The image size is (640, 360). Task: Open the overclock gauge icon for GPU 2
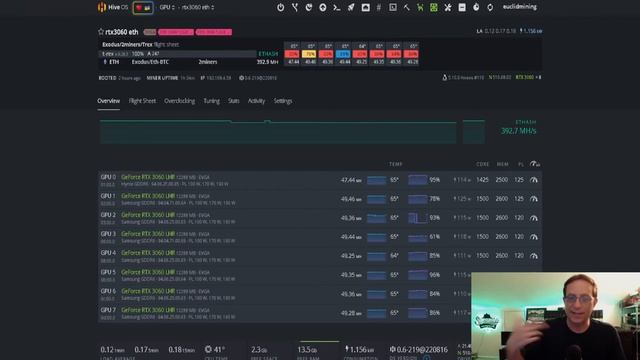(534, 218)
